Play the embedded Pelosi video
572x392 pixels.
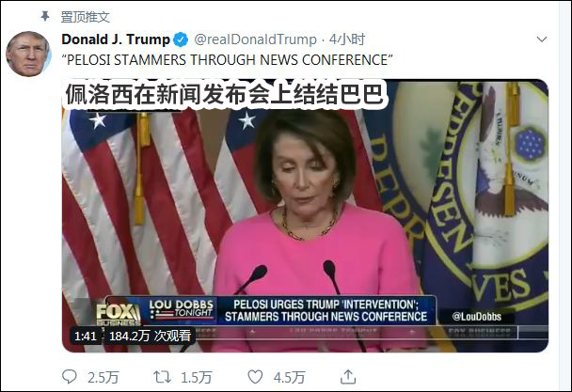tap(305, 215)
